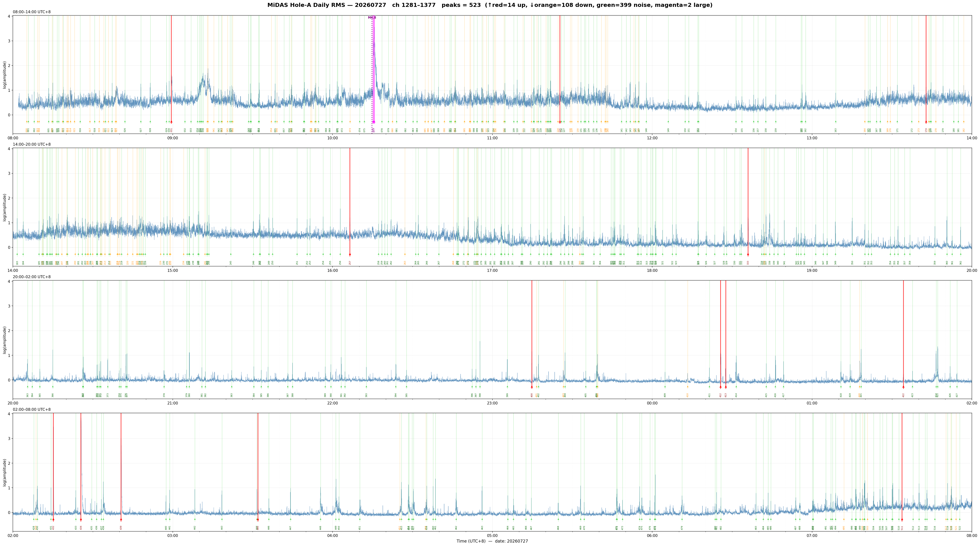
Task: Select the green peak number label 163
Action: (836, 130)
